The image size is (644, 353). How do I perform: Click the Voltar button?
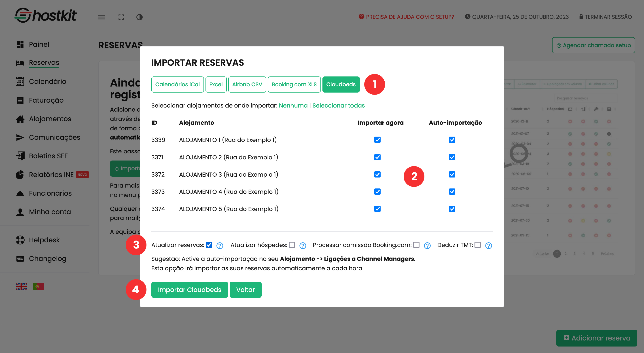(246, 290)
